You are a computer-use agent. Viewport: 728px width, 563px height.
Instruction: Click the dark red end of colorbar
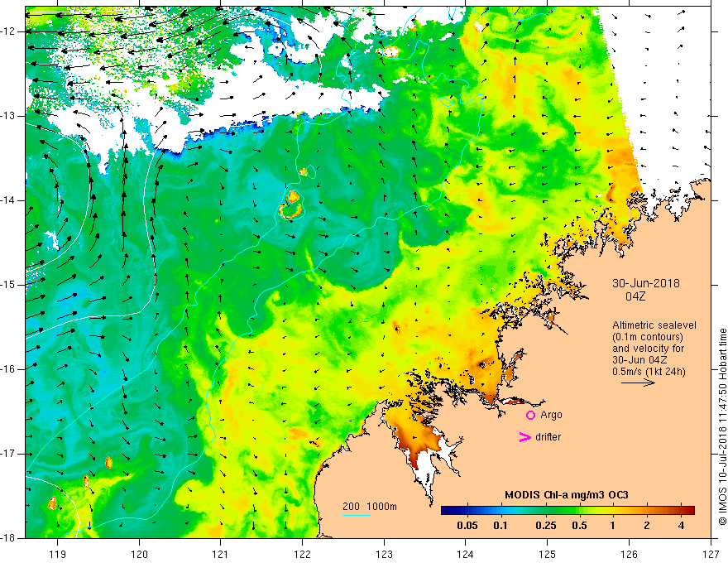coord(690,511)
